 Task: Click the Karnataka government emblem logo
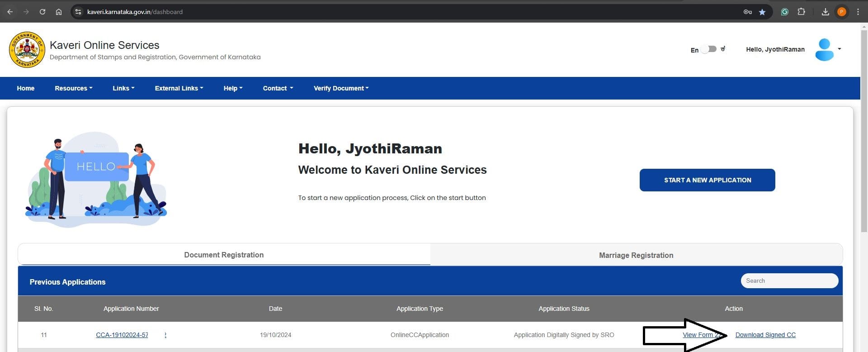[x=27, y=50]
